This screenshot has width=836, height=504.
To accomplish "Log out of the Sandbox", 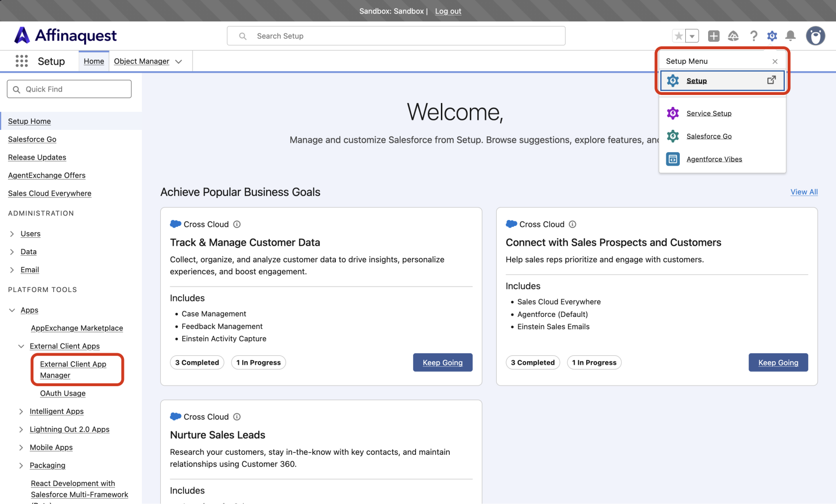I will click(x=448, y=11).
